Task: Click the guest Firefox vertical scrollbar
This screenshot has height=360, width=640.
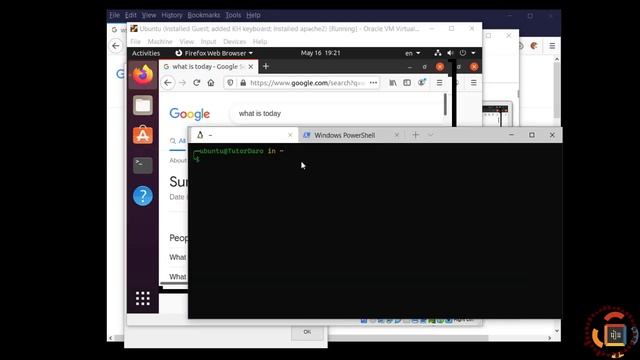Action: tap(445, 104)
